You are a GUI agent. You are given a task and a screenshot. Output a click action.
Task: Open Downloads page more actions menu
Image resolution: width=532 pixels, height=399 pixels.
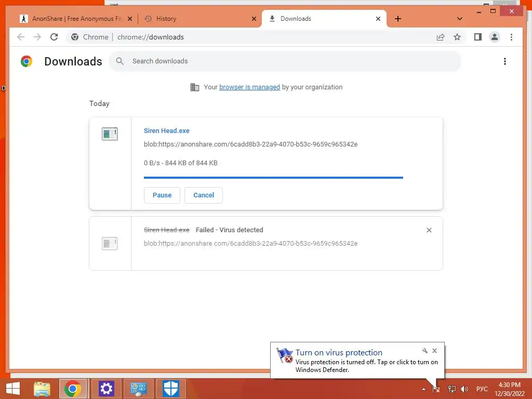click(505, 61)
